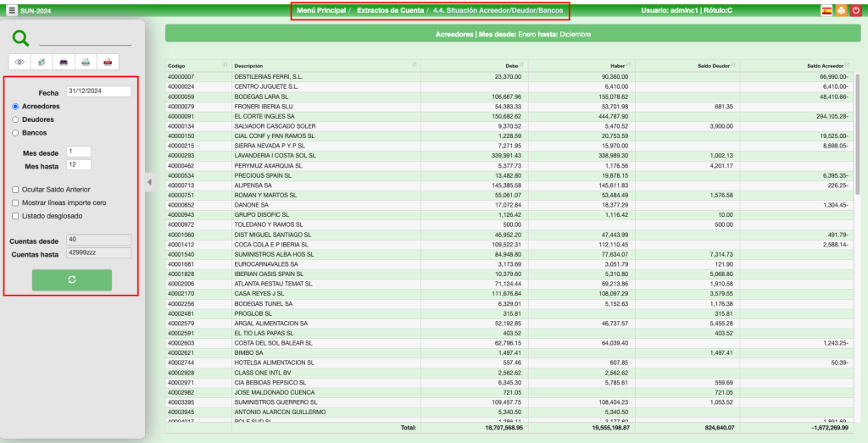
Task: Click the red power logout icon
Action: click(x=855, y=10)
